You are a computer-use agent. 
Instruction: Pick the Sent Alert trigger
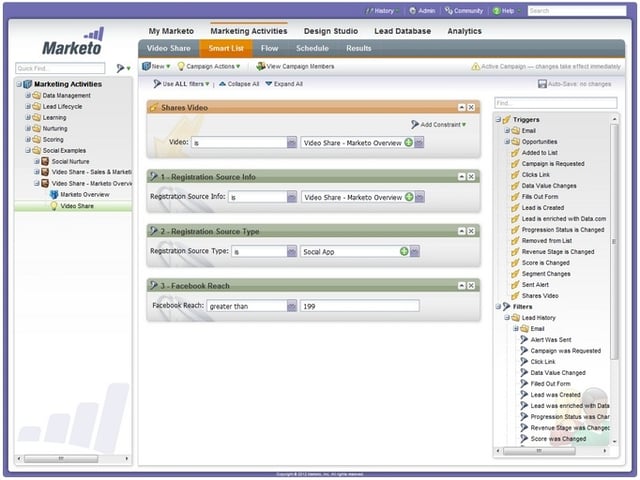tap(535, 285)
